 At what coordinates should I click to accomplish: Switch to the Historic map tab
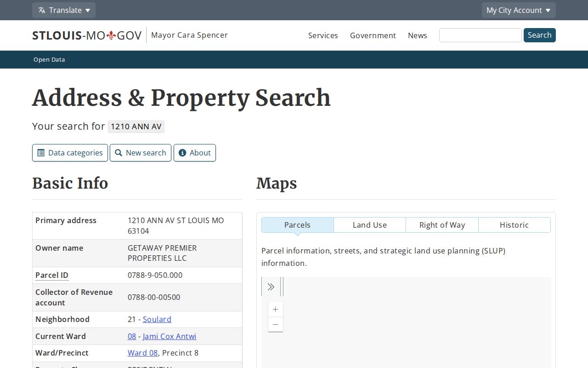pos(514,225)
